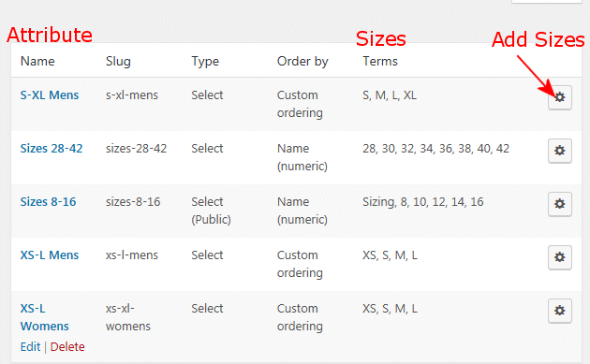This screenshot has width=590, height=364.
Task: Configure terms for Sizes 8-16 attribute
Action: coord(559,204)
